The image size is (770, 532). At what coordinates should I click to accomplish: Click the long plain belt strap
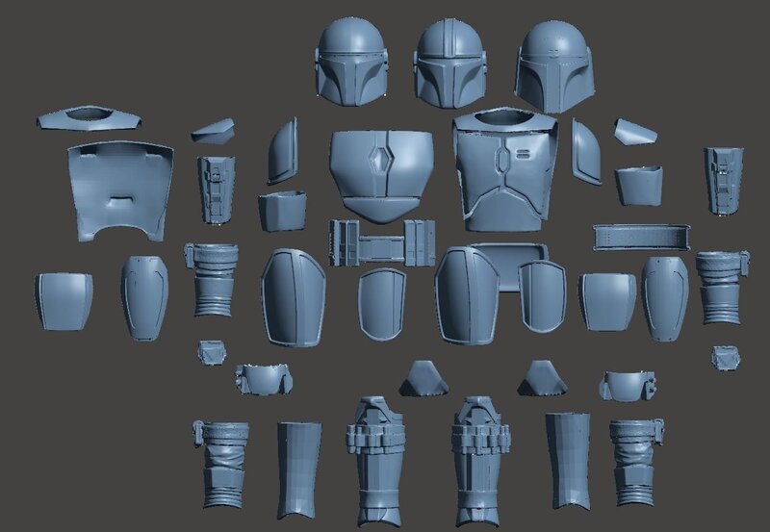click(x=641, y=238)
